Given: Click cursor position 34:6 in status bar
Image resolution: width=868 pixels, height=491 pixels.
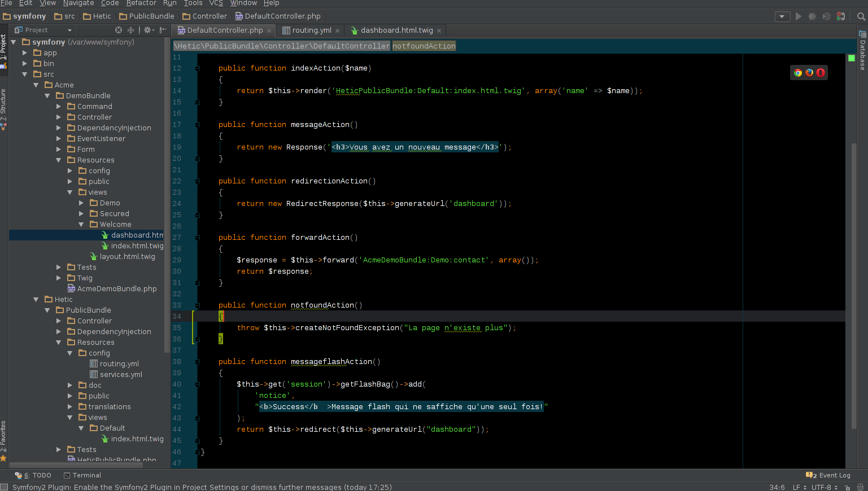Looking at the screenshot, I should 777,487.
